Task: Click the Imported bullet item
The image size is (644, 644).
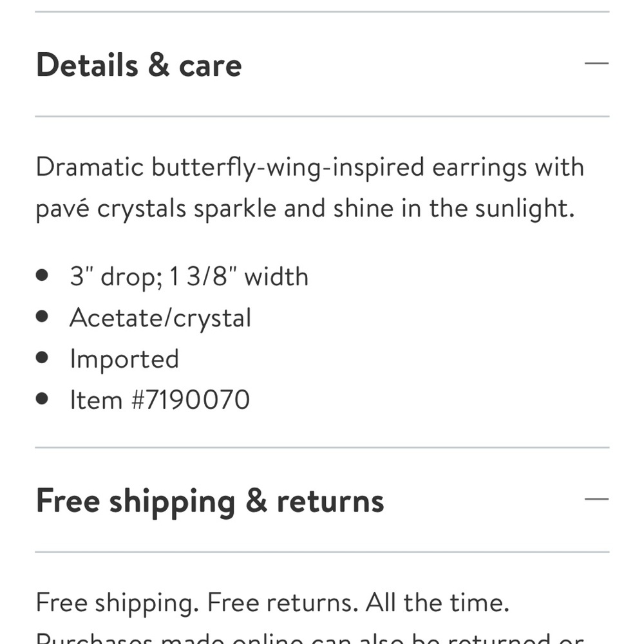Action: tap(124, 359)
